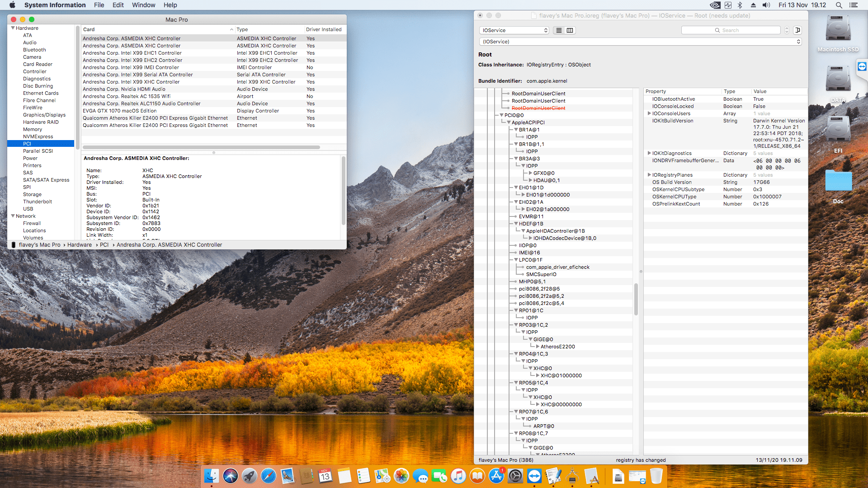Click Hardware in the path bar

pyautogui.click(x=80, y=245)
